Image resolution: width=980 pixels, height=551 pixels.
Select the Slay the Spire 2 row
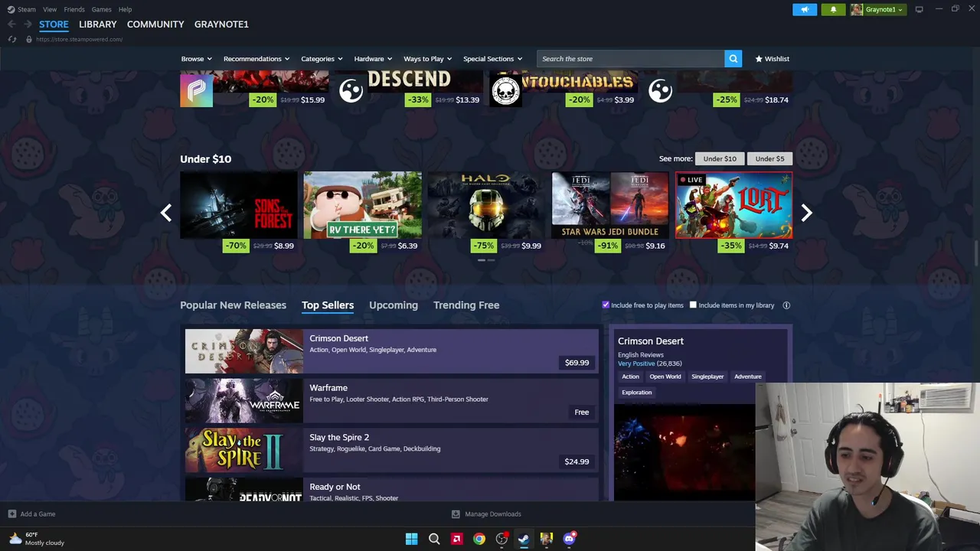tap(391, 450)
